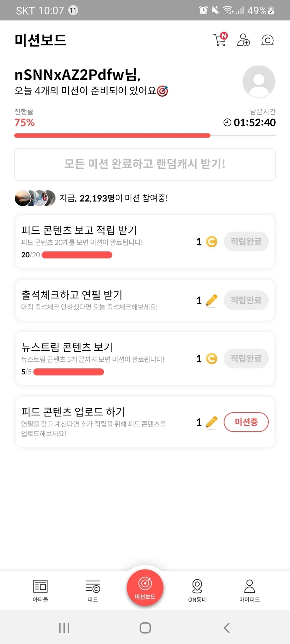Open the ON동네 tab

click(x=197, y=590)
